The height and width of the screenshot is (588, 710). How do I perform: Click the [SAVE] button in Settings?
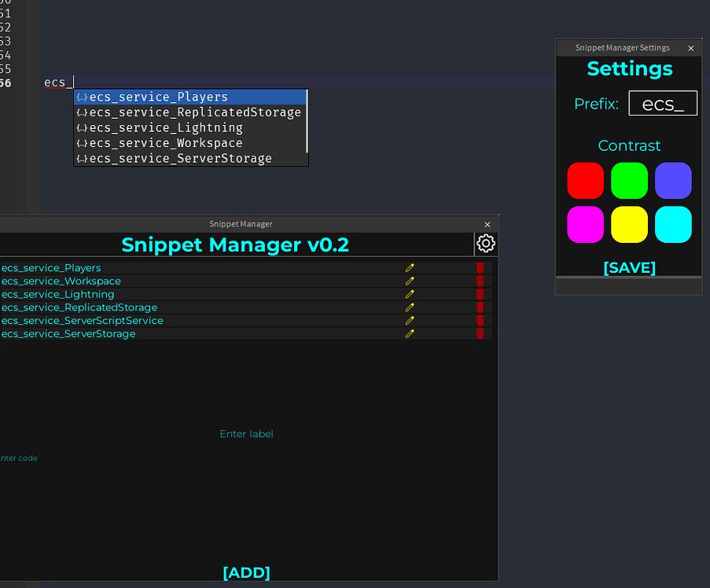point(629,267)
